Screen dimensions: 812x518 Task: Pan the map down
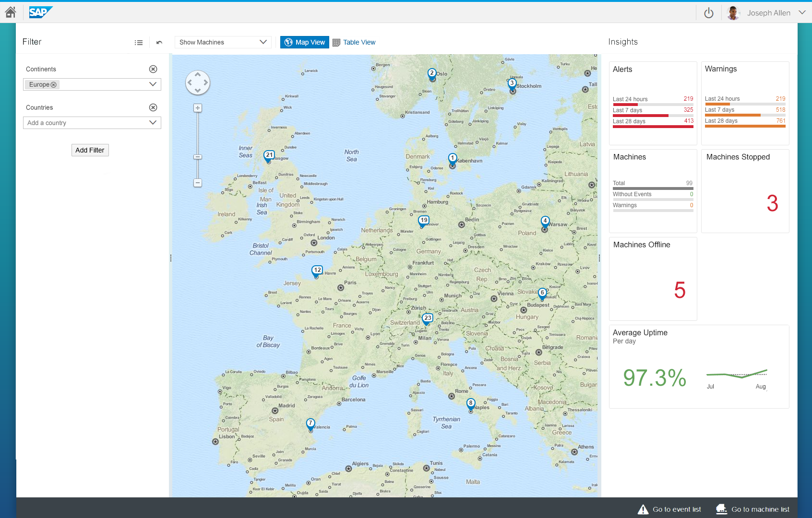click(x=198, y=90)
